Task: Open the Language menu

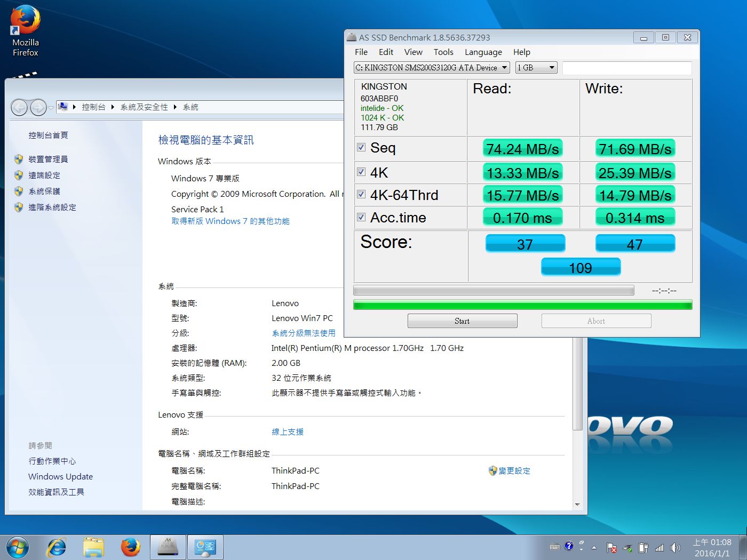Action: pos(483,52)
